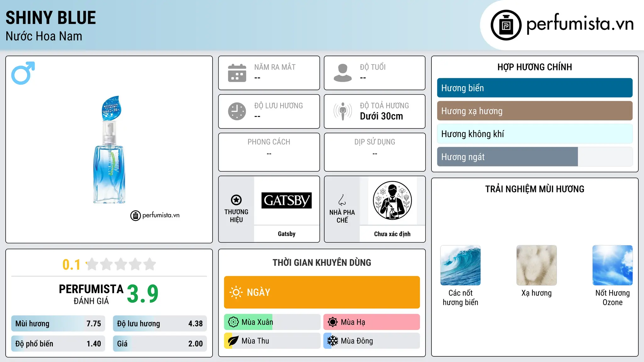Click the leaf icon for Mùa Thu
644x362 pixels.
(233, 341)
